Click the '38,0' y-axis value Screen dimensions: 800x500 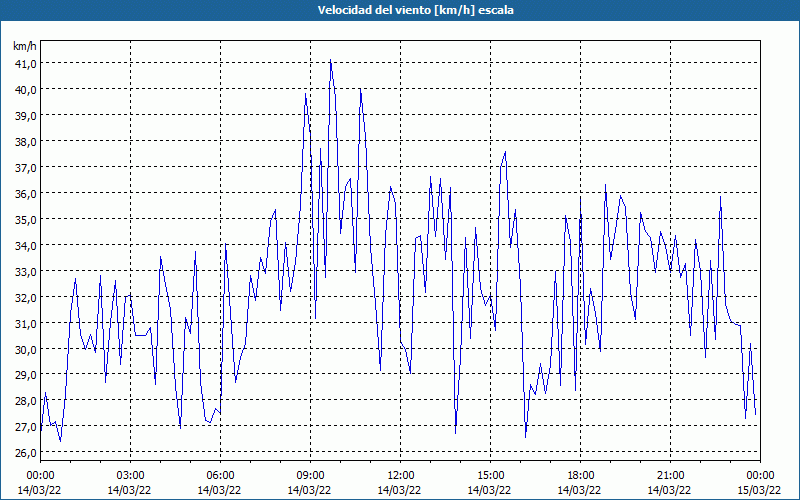click(x=26, y=142)
